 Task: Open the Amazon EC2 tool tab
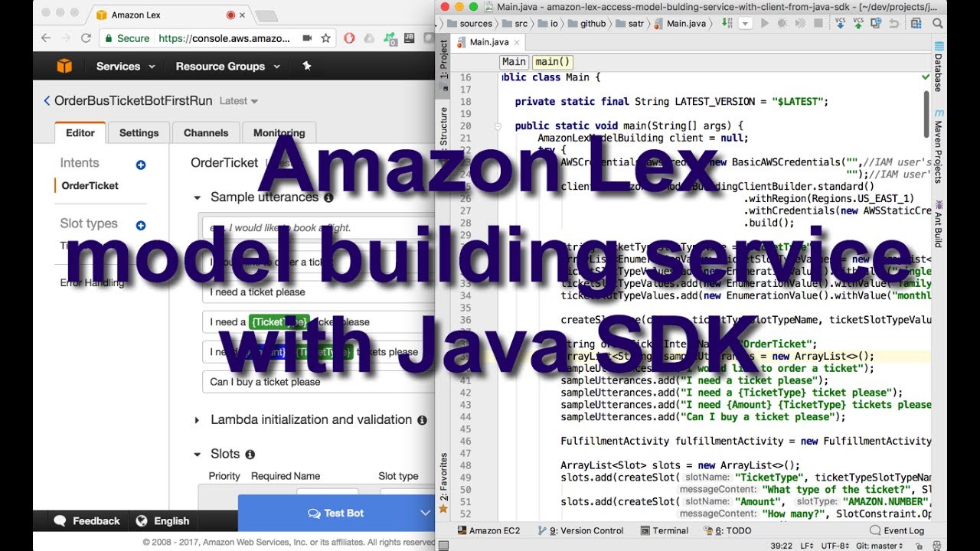(488, 530)
